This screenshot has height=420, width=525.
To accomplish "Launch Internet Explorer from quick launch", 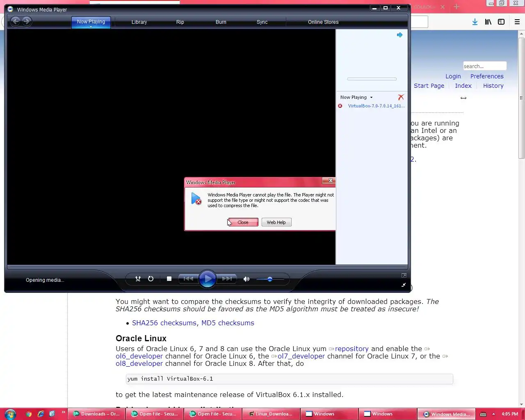I will click(41, 414).
